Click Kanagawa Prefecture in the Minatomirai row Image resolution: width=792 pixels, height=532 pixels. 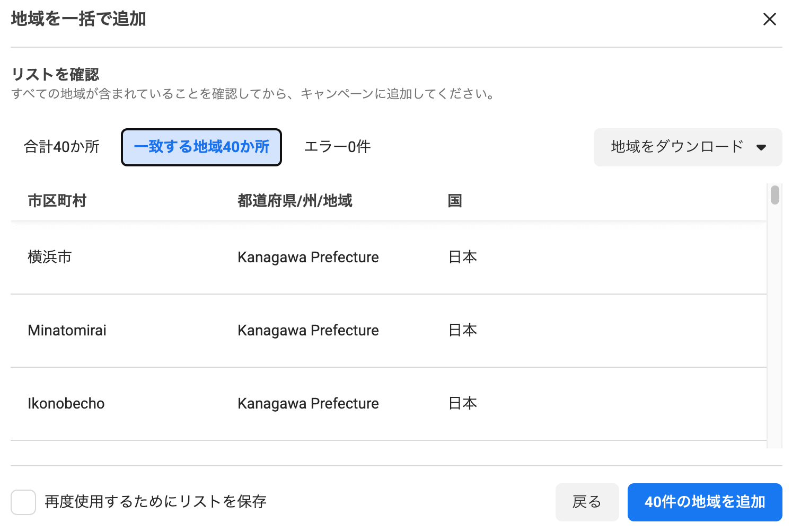(308, 330)
